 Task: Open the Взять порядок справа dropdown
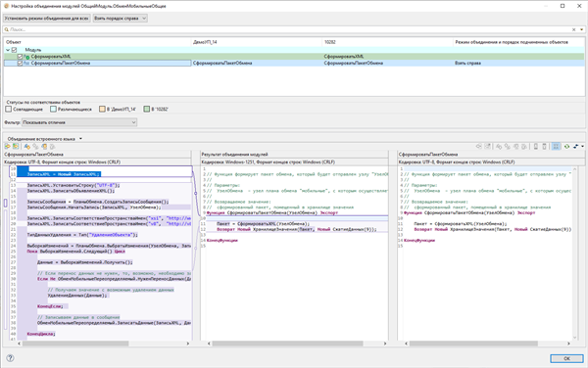[x=120, y=18]
